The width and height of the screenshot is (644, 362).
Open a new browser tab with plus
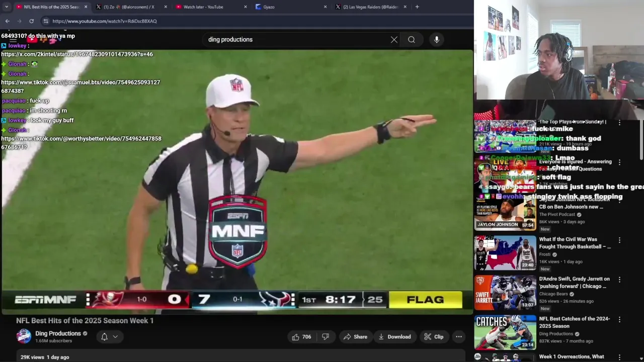(417, 7)
